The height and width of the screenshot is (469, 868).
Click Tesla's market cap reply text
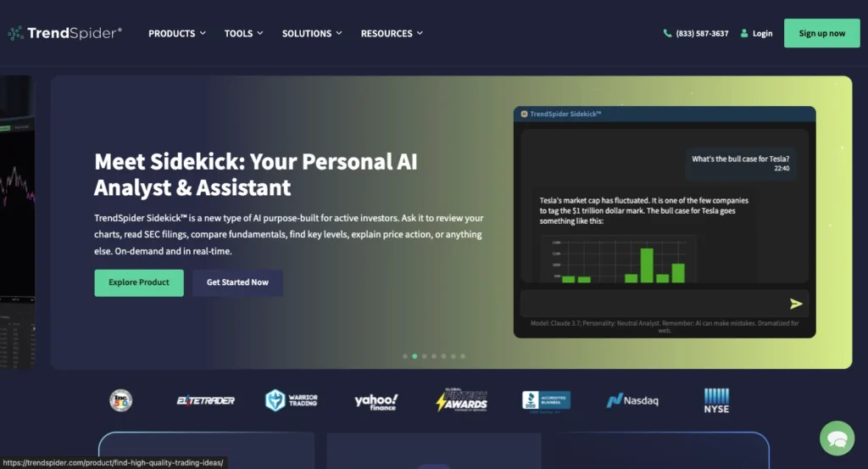[644, 210]
